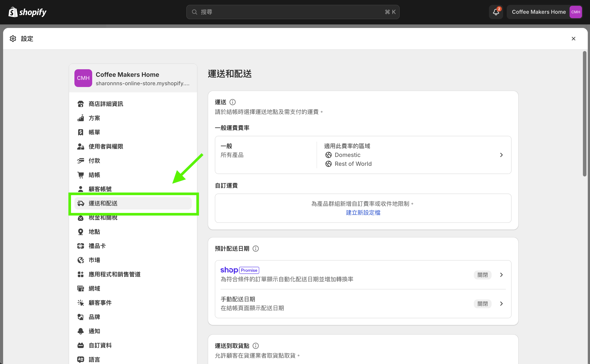
Task: Click the billing icon beside 帳單
Action: 80,133
